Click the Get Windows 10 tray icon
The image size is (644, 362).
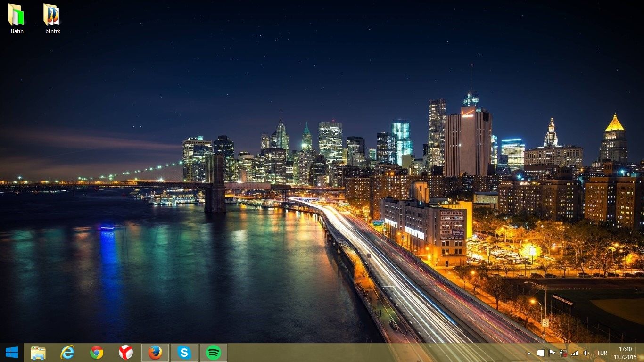point(540,353)
